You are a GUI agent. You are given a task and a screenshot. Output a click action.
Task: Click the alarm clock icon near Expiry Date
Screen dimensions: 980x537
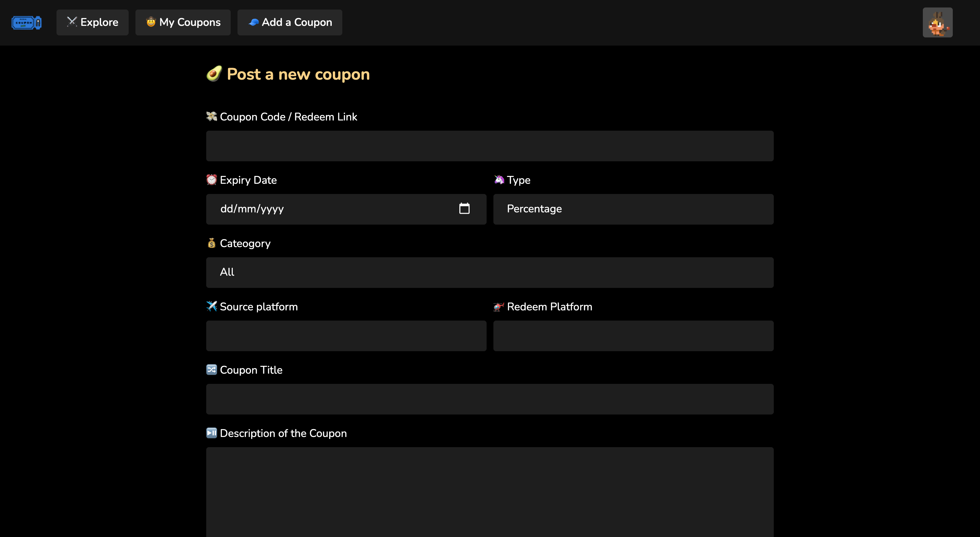coord(212,180)
